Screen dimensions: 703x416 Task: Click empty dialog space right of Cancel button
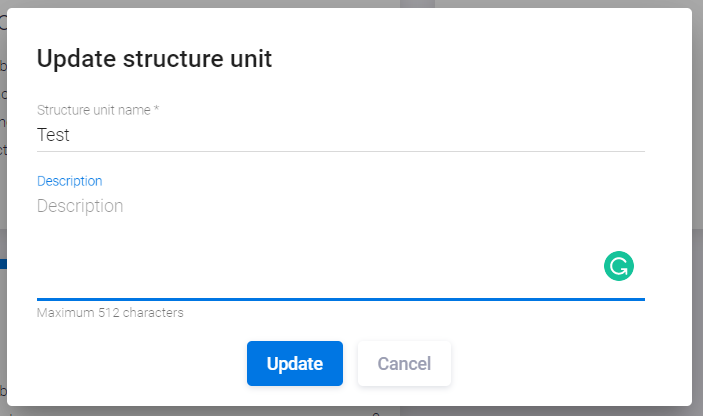click(x=560, y=364)
